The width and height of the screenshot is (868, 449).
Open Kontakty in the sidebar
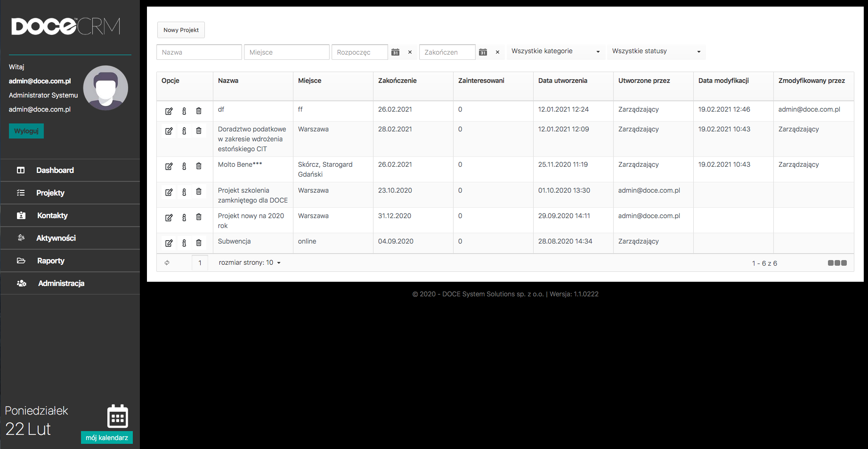(52, 215)
